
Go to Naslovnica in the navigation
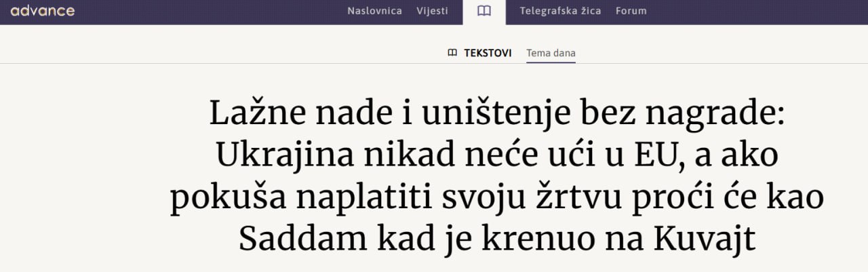(374, 11)
